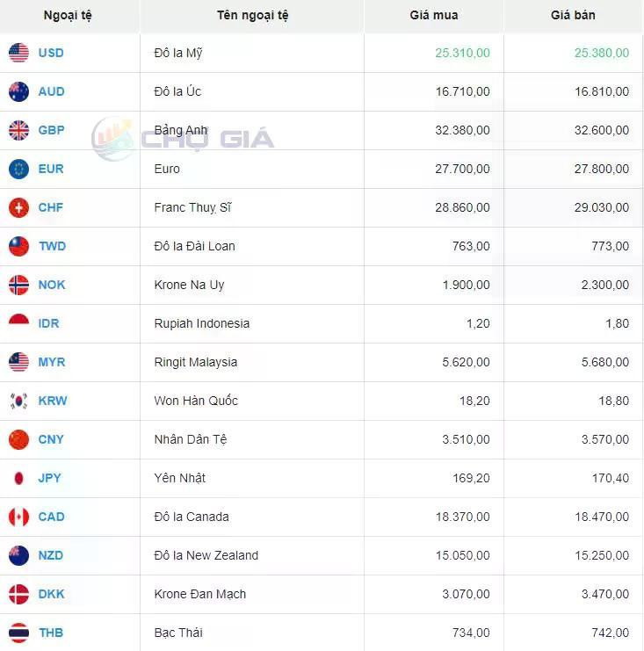The width and height of the screenshot is (644, 651).
Task: Click the South Korean flag icon
Action: click(18, 401)
